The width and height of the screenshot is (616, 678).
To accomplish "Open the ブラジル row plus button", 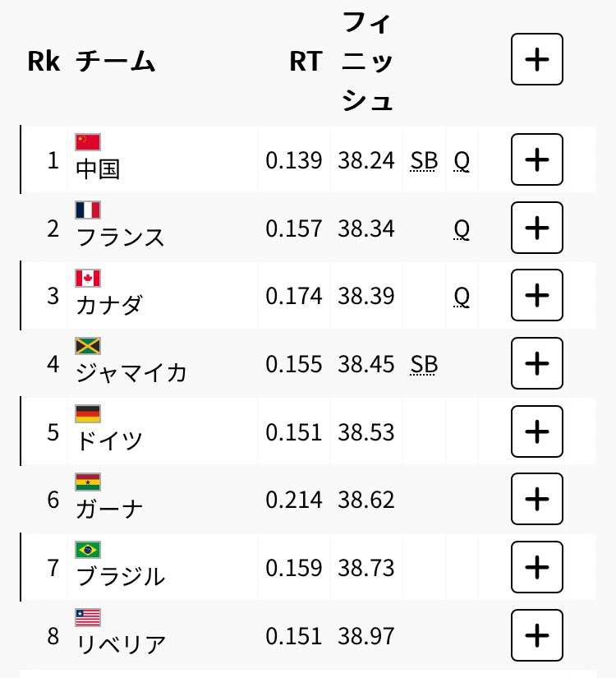I will [537, 567].
